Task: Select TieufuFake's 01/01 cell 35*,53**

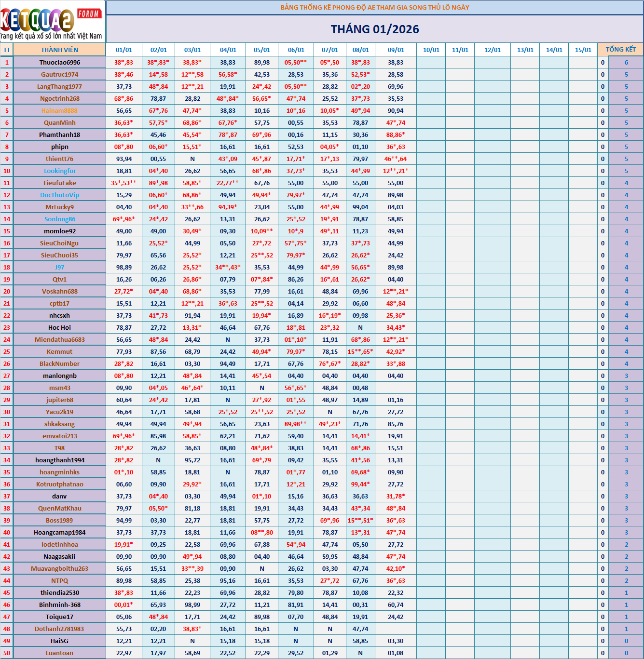Action: (124, 183)
